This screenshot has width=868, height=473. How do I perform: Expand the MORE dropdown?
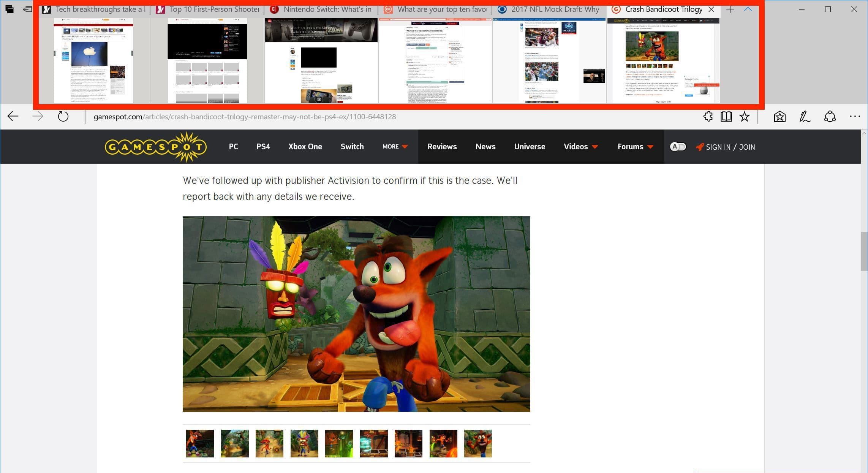pos(395,147)
